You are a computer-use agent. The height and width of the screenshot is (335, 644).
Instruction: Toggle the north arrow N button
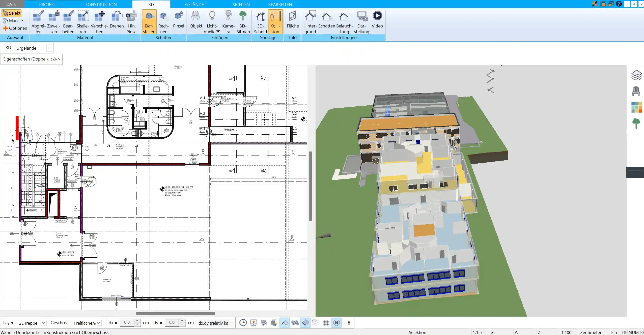(337, 323)
